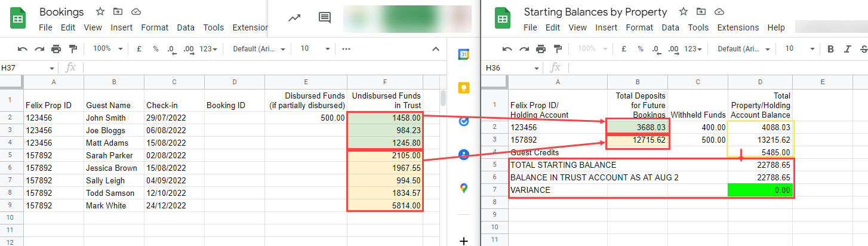868x246 pixels.
Task: Open Help menu in Starting Balances sheet
Action: (x=776, y=27)
